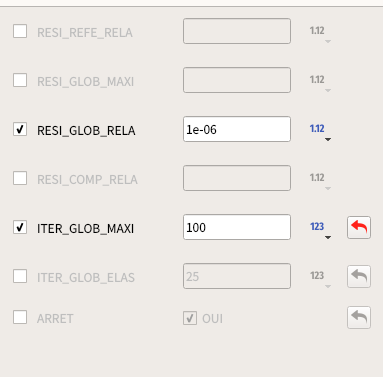The width and height of the screenshot is (383, 377).
Task: Click the reset arrow in the ARRET row
Action: (x=359, y=317)
